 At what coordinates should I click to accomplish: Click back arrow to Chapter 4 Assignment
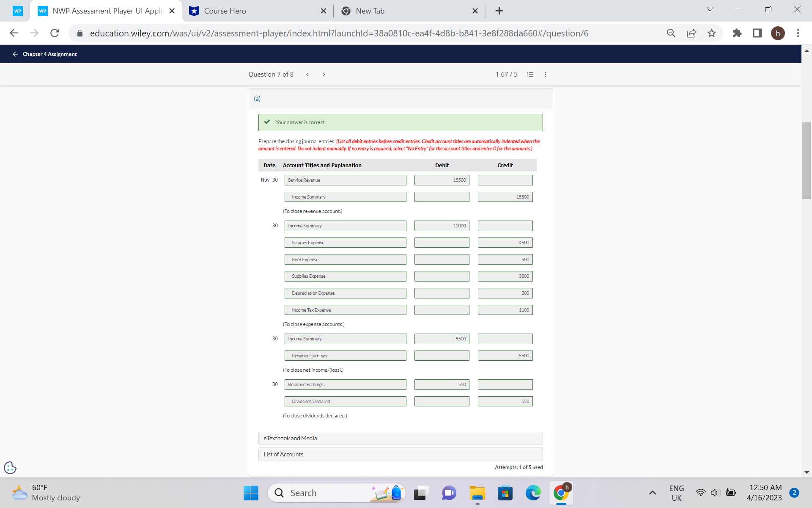pos(15,54)
